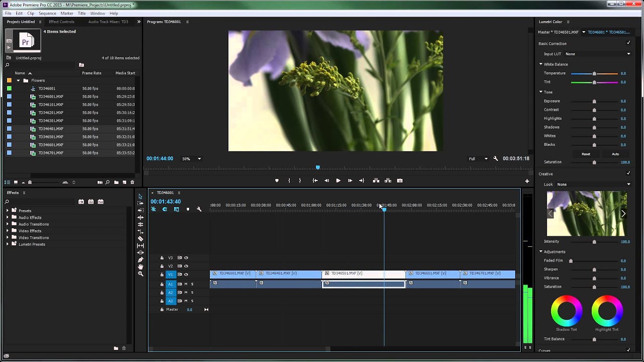Filter effects by 32-bit Color badge
The image size is (644, 362).
click(x=91, y=202)
